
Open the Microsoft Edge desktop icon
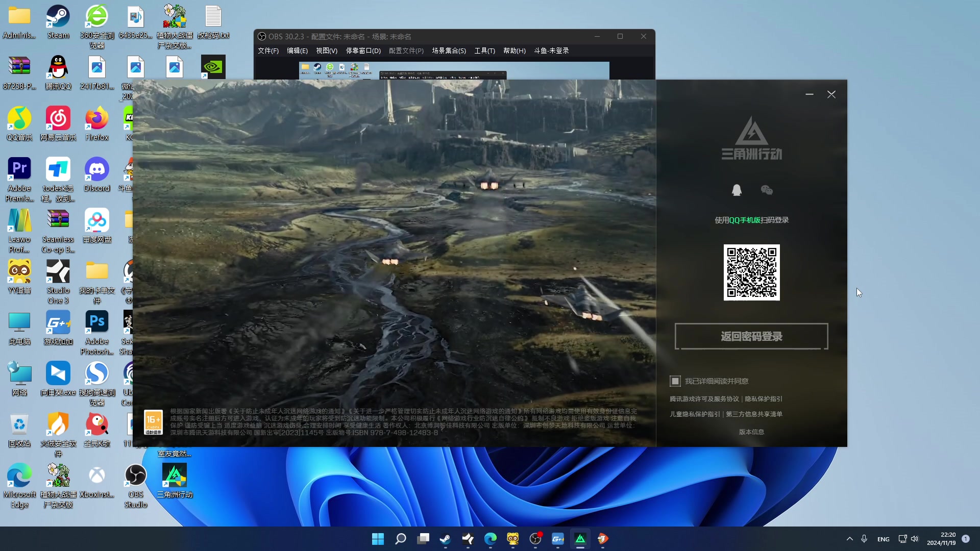click(19, 486)
